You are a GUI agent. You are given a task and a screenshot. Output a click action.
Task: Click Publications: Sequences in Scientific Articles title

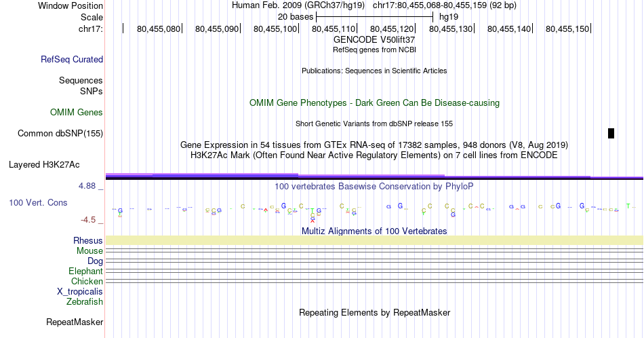(x=374, y=71)
